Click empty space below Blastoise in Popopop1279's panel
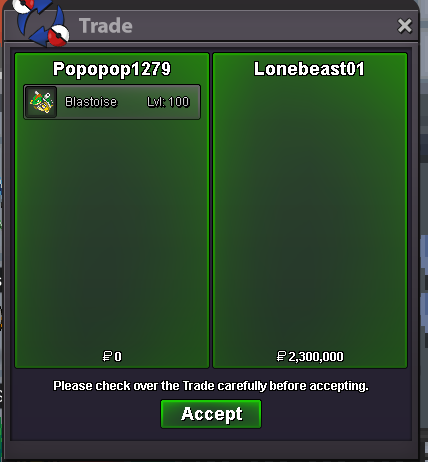The height and width of the screenshot is (462, 428). 112,233
